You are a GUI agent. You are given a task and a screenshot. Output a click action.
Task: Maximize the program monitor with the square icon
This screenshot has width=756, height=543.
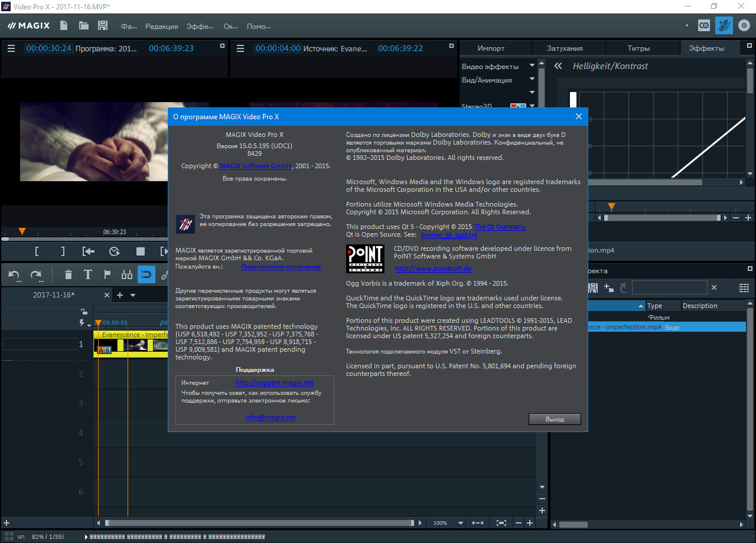tap(222, 45)
